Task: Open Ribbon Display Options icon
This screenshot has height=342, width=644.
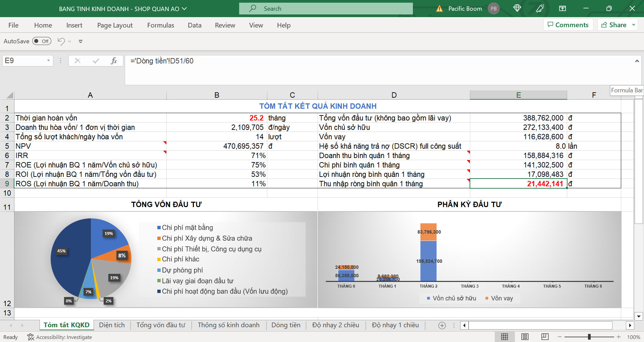Action: click(562, 8)
